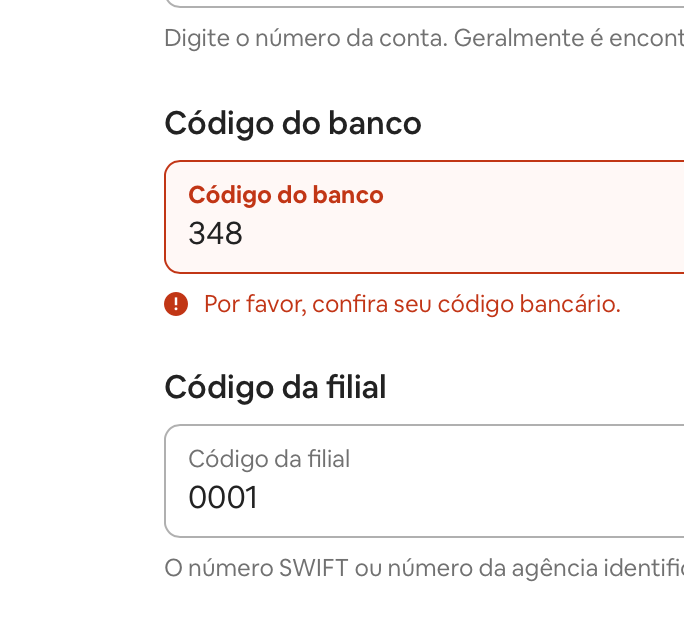684x620 pixels.
Task: Click the red floating label "Código do banco"
Action: coord(286,195)
